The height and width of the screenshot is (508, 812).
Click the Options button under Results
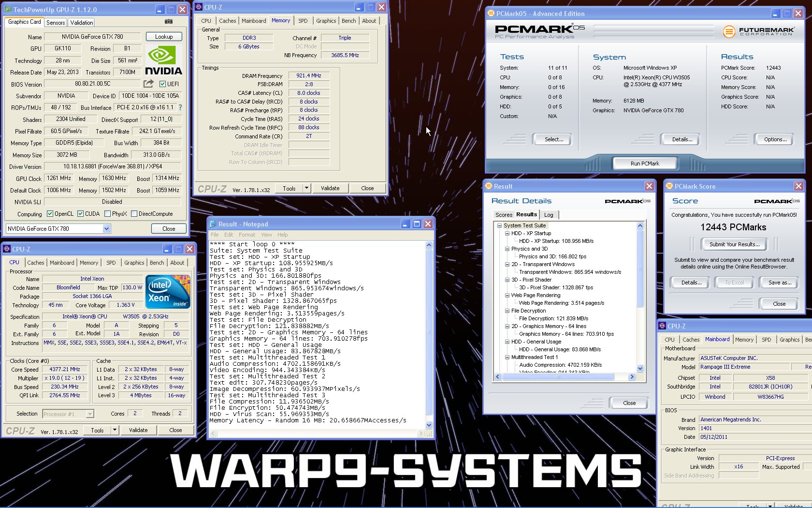click(x=775, y=139)
